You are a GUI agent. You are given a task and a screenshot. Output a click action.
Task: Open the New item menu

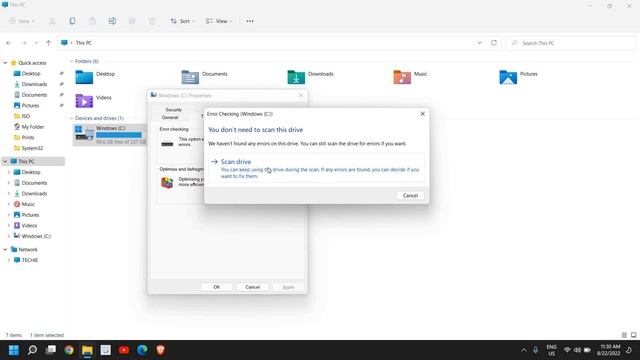22,21
